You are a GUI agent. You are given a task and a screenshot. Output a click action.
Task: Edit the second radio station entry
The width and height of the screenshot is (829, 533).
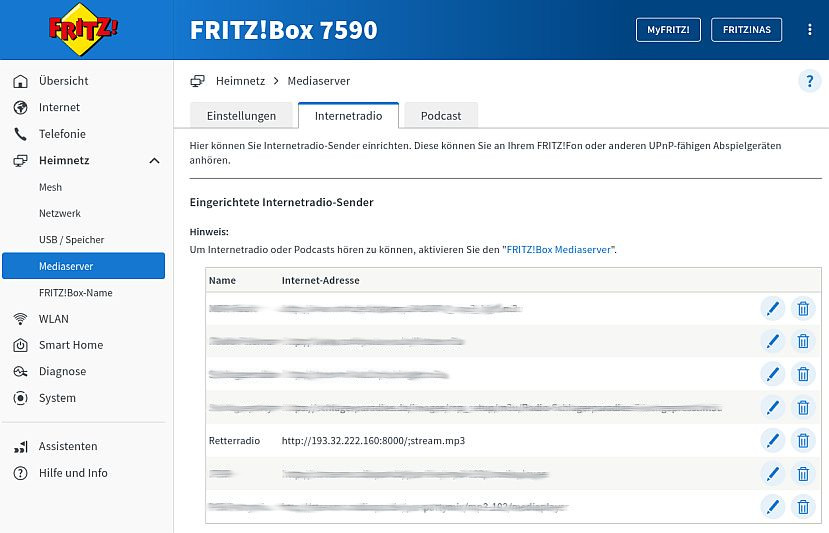coord(772,341)
